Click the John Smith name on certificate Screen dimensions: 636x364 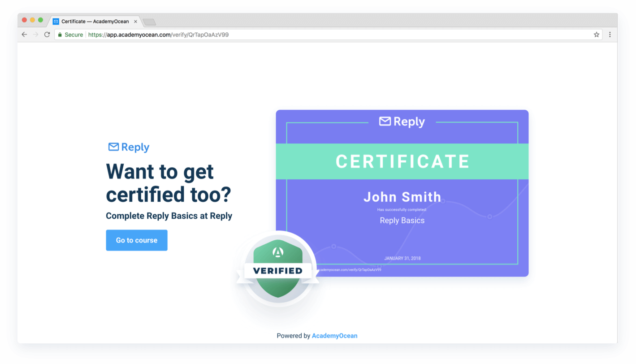[402, 197]
